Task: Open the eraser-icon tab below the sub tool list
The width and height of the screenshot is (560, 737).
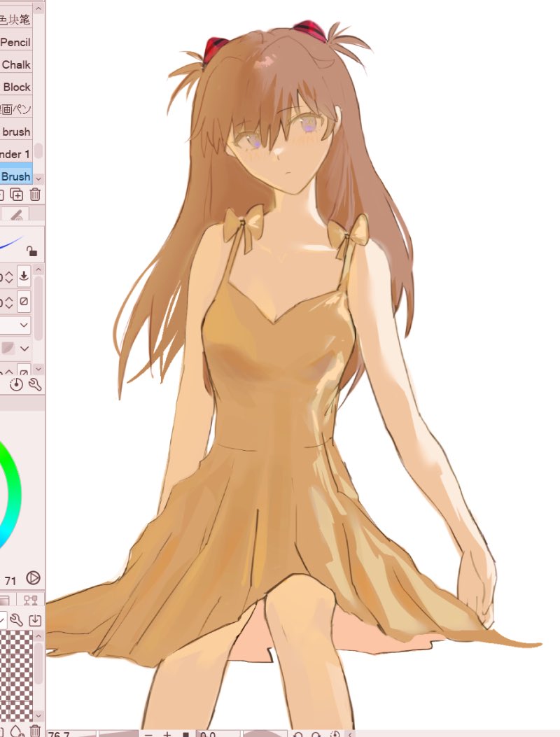Action: [16, 215]
